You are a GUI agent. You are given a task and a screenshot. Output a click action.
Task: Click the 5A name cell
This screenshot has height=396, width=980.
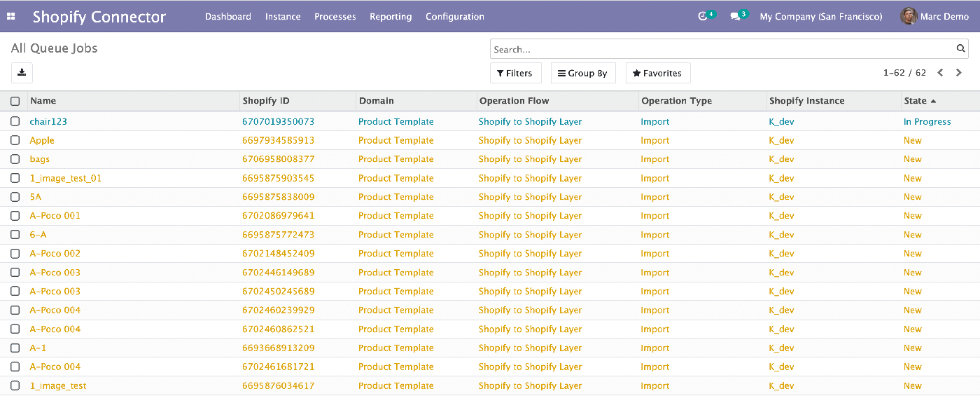(36, 197)
